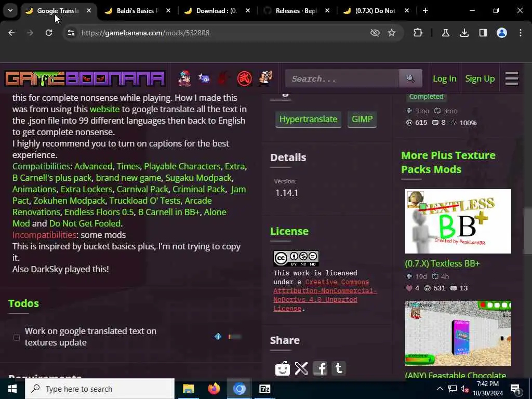Screen dimensions: 532x399
Task: Open 7-Zip from the taskbar
Action: (x=264, y=389)
